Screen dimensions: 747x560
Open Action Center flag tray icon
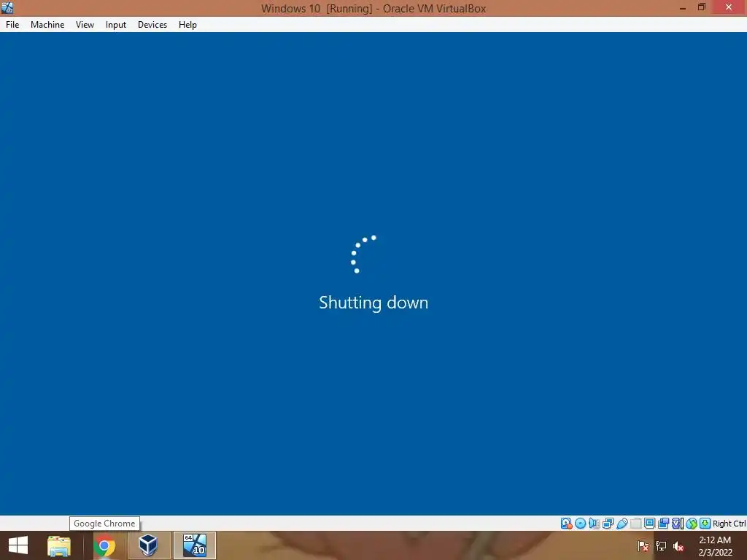(643, 545)
